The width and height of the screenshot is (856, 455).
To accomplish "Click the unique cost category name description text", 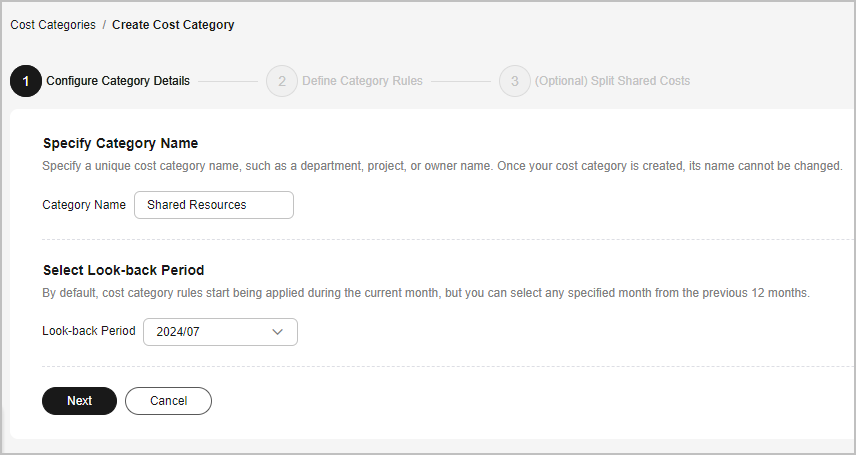I will [442, 166].
